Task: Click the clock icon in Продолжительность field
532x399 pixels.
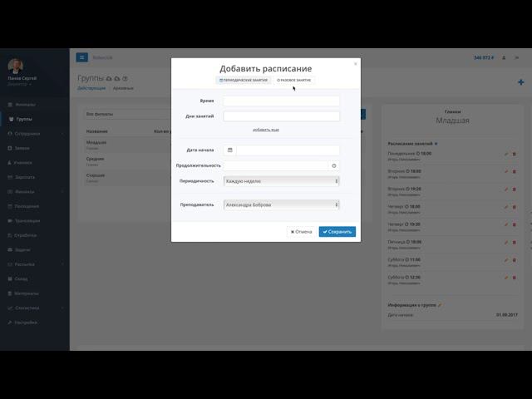Action: (334, 165)
